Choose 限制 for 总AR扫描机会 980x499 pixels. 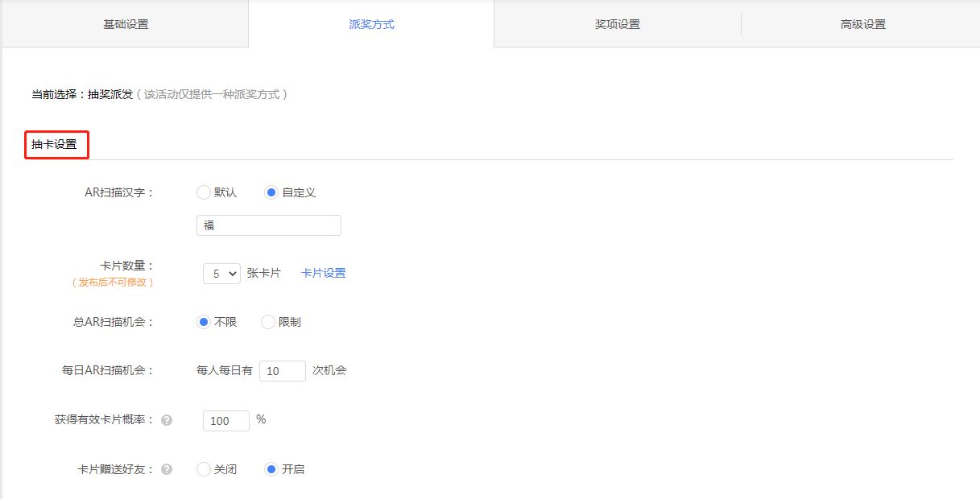268,322
